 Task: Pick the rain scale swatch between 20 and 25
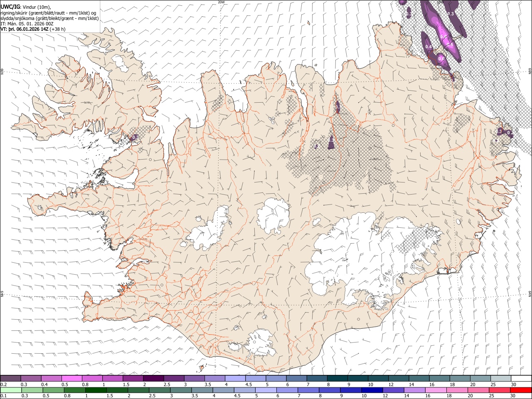(479, 390)
